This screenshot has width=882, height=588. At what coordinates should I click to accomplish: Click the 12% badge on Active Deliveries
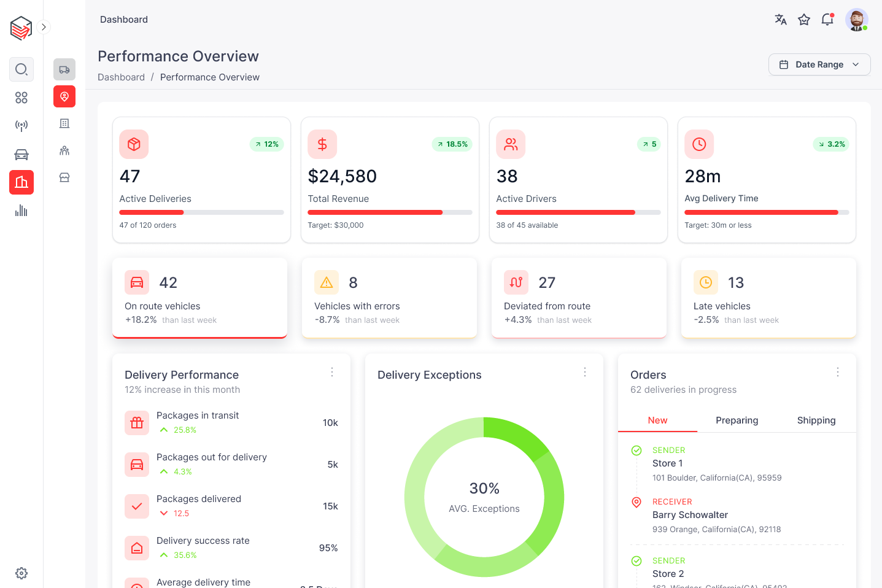(x=266, y=144)
